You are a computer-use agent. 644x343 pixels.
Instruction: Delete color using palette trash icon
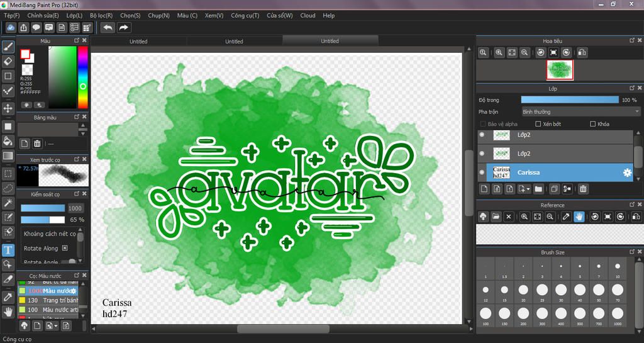coord(37,143)
